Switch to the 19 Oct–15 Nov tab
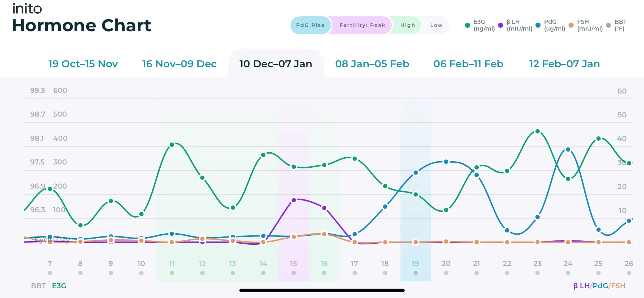The width and height of the screenshot is (644, 298). coord(83,64)
